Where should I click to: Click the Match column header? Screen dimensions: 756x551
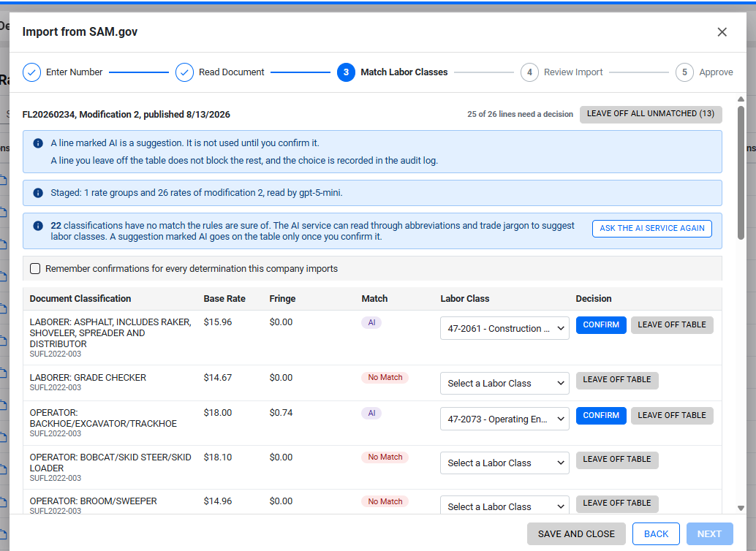(374, 298)
